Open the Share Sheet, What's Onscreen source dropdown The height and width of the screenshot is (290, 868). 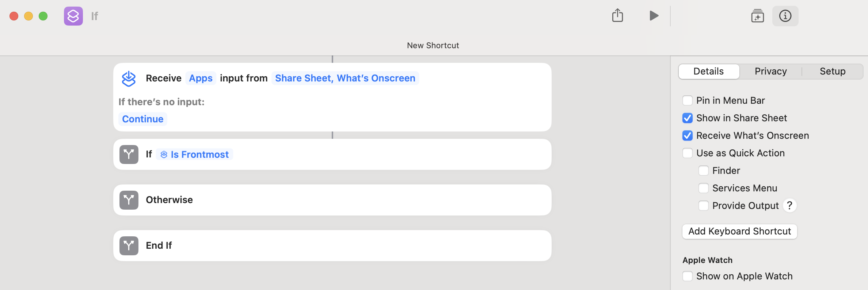point(345,78)
